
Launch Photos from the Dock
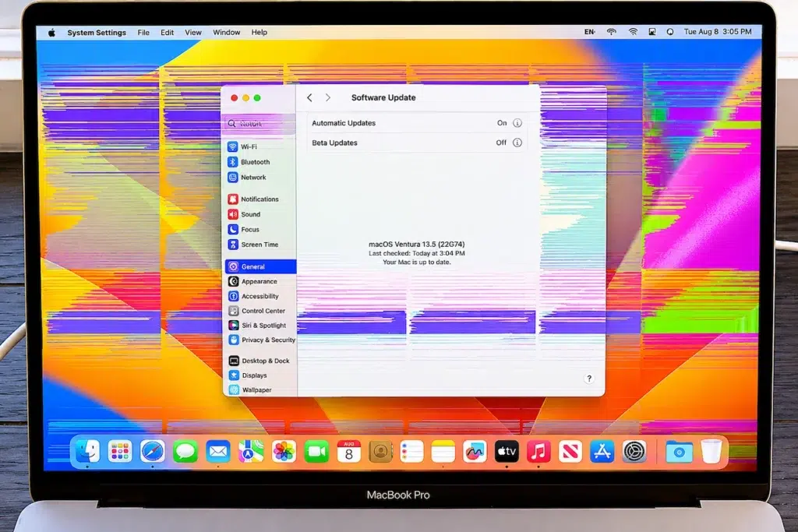tap(284, 451)
